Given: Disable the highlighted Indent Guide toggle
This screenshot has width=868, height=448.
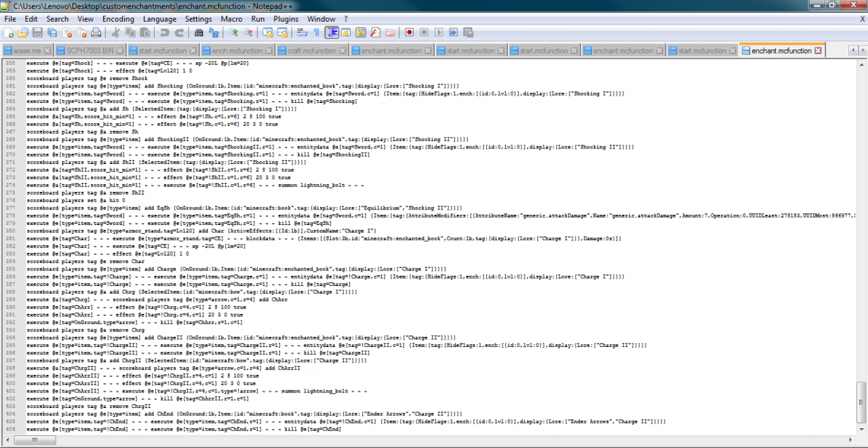Looking at the screenshot, I should (x=332, y=33).
